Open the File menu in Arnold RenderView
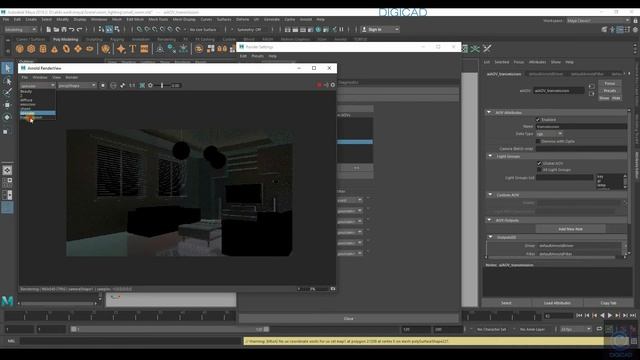The height and width of the screenshot is (360, 640). [x=24, y=77]
